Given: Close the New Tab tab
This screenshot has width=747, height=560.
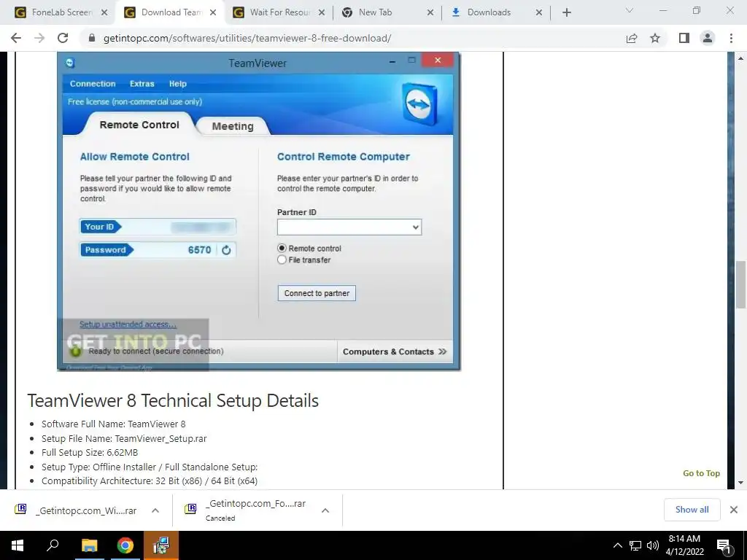Looking at the screenshot, I should pos(430,13).
